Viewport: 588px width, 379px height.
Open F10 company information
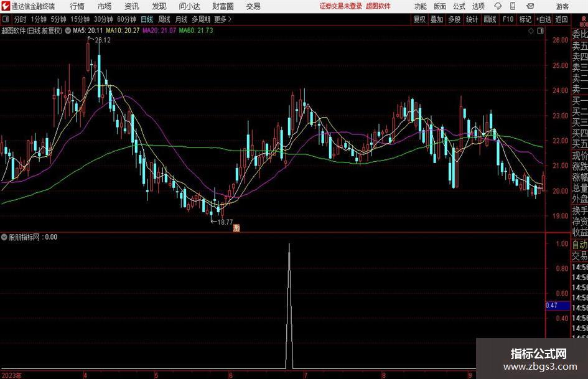508,19
